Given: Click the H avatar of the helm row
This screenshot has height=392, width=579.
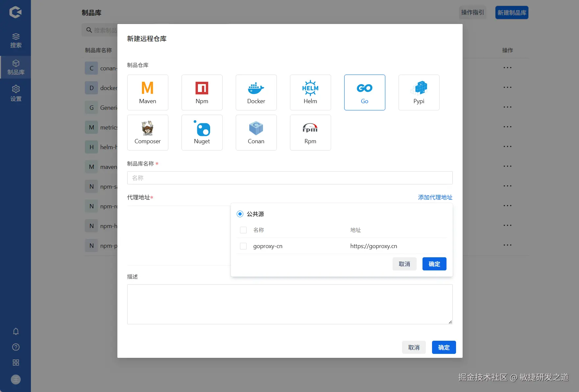Looking at the screenshot, I should [91, 147].
